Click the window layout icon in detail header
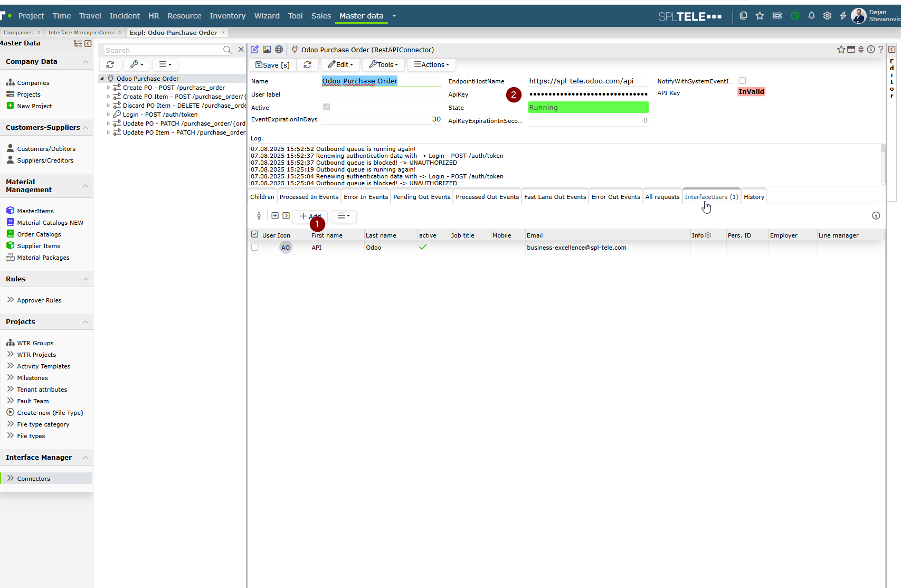This screenshot has height=588, width=901. point(851,50)
